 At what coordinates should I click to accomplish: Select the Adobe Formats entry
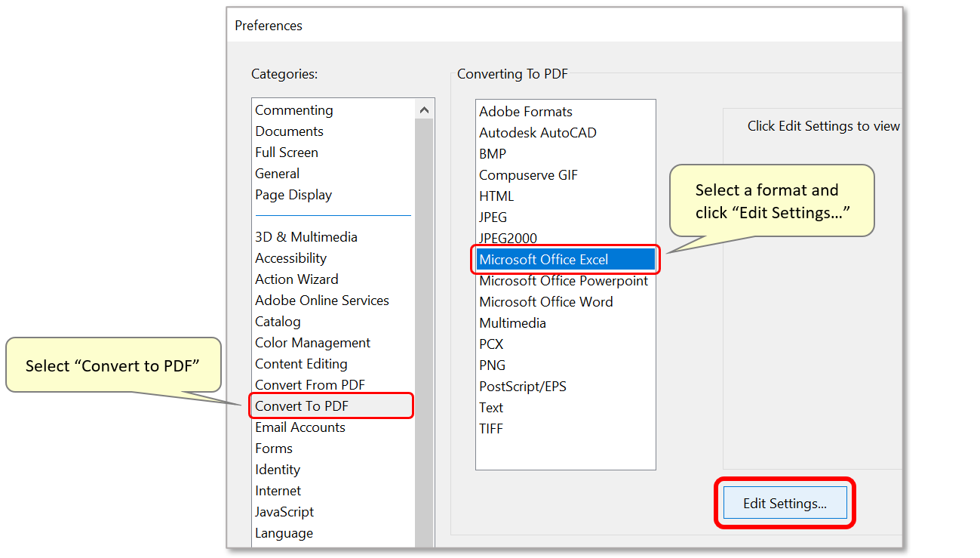coord(525,111)
